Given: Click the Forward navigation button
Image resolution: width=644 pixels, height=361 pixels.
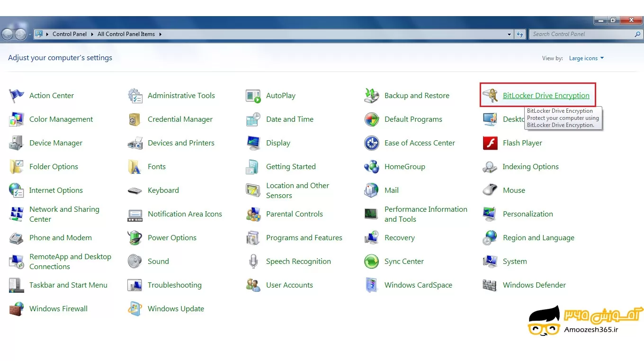Looking at the screenshot, I should click(x=20, y=34).
